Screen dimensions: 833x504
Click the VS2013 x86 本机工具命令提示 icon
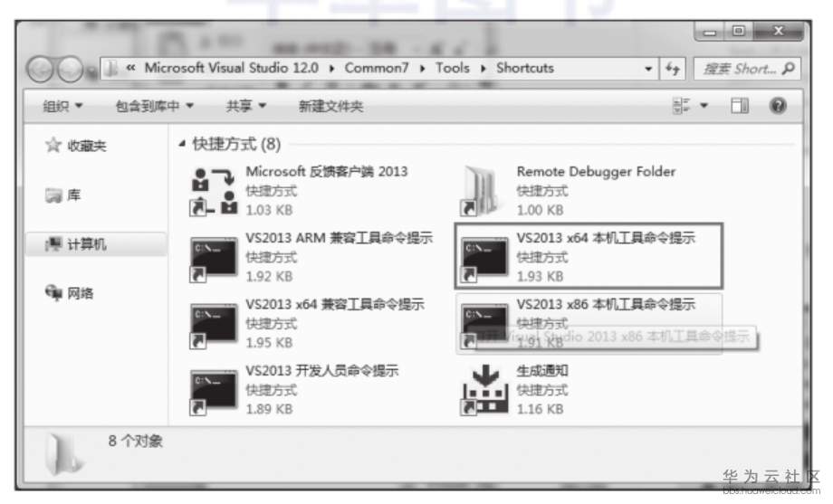(x=484, y=326)
